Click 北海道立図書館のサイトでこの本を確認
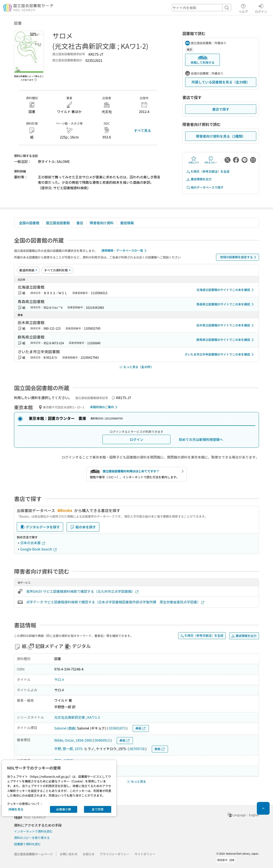The image size is (273, 868). click(x=225, y=290)
